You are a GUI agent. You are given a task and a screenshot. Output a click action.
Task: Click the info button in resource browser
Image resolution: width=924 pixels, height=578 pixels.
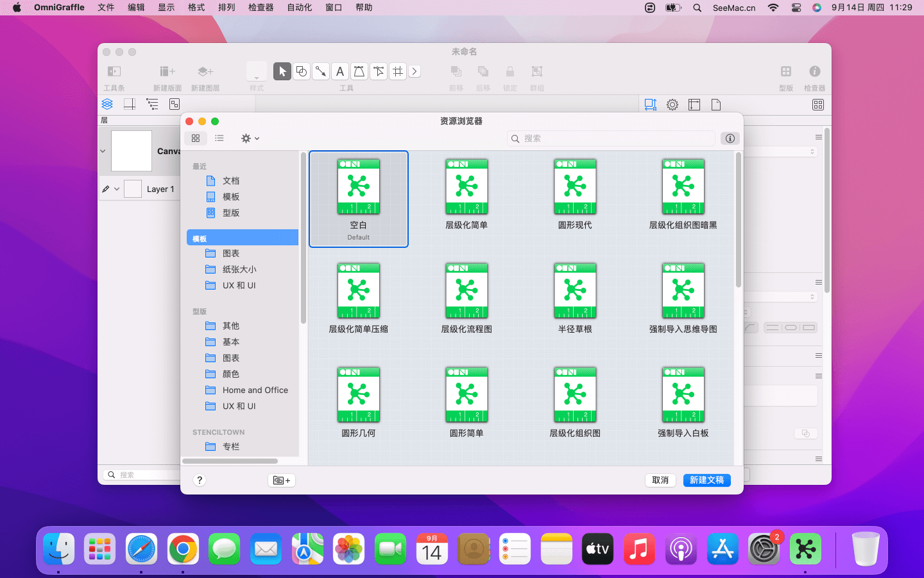(x=730, y=138)
